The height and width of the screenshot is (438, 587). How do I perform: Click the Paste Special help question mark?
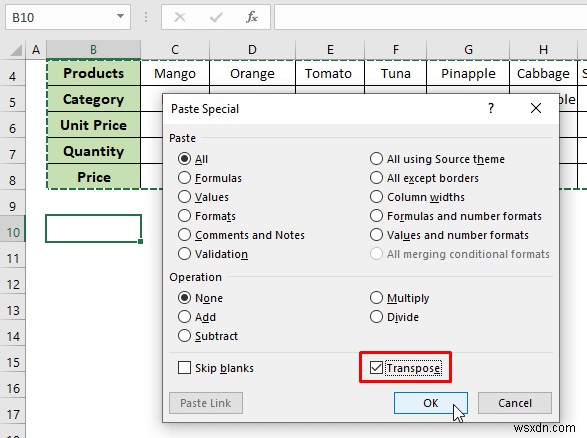pyautogui.click(x=491, y=109)
